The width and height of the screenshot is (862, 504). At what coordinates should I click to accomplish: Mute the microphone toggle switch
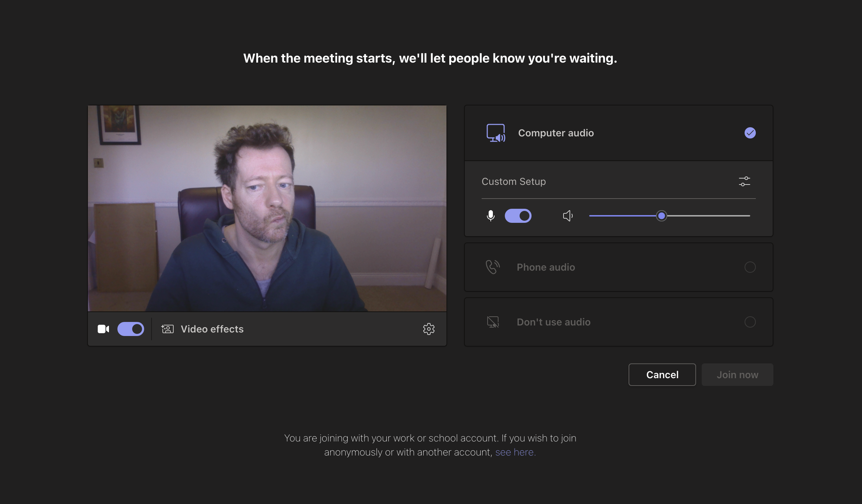click(x=518, y=215)
